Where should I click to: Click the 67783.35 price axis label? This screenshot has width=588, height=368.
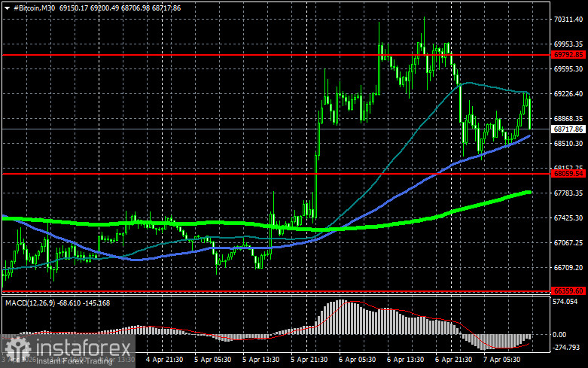[x=568, y=193]
